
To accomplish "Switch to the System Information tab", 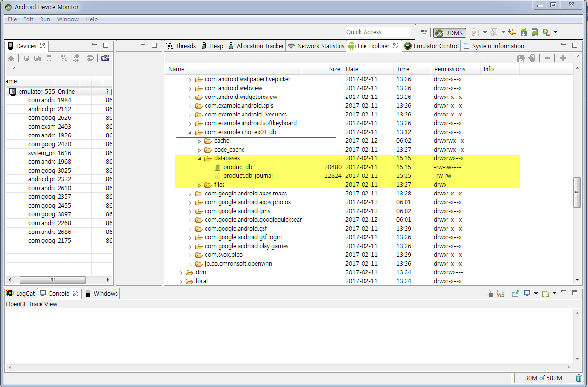I will click(x=493, y=46).
